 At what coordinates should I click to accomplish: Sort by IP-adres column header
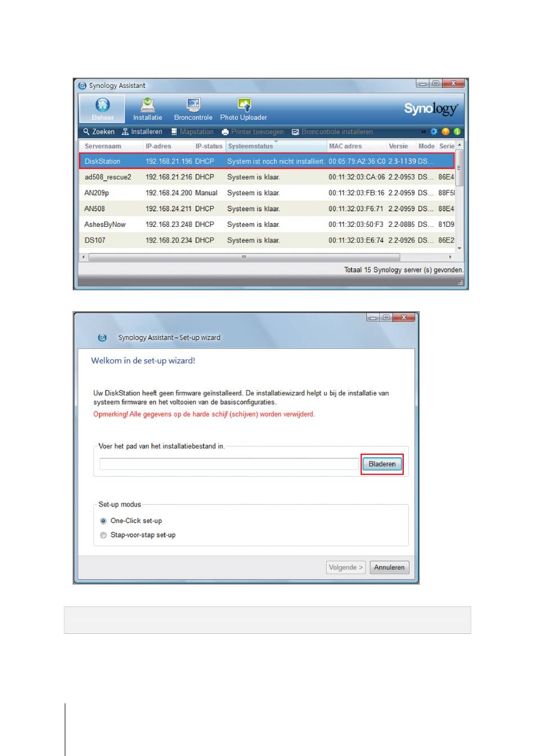[167, 146]
